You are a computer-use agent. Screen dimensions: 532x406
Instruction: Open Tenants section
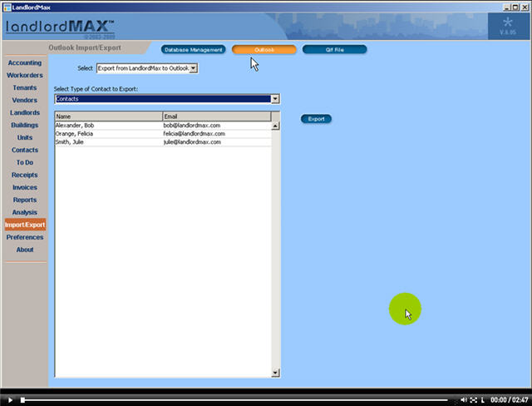[25, 87]
